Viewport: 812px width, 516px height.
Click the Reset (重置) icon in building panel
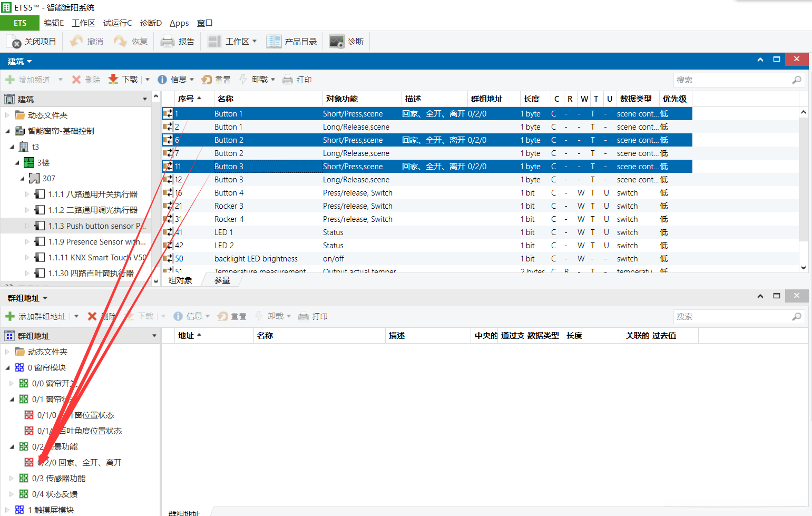point(207,80)
